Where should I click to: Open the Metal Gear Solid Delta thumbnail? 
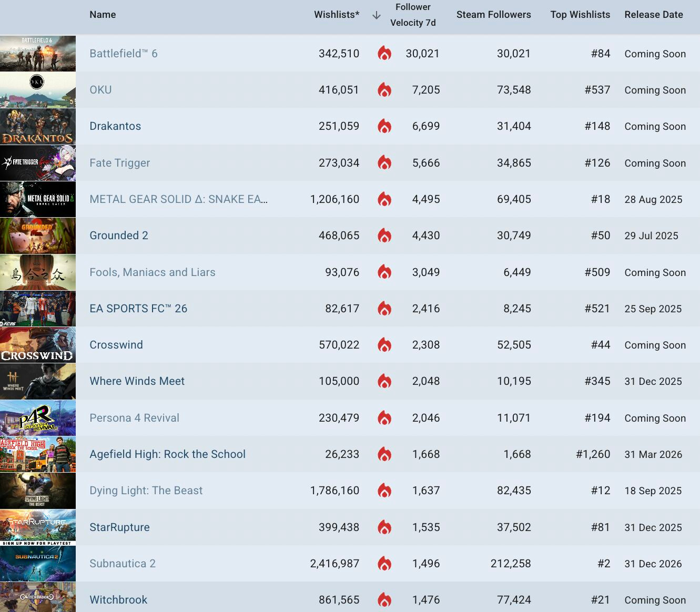(x=38, y=199)
